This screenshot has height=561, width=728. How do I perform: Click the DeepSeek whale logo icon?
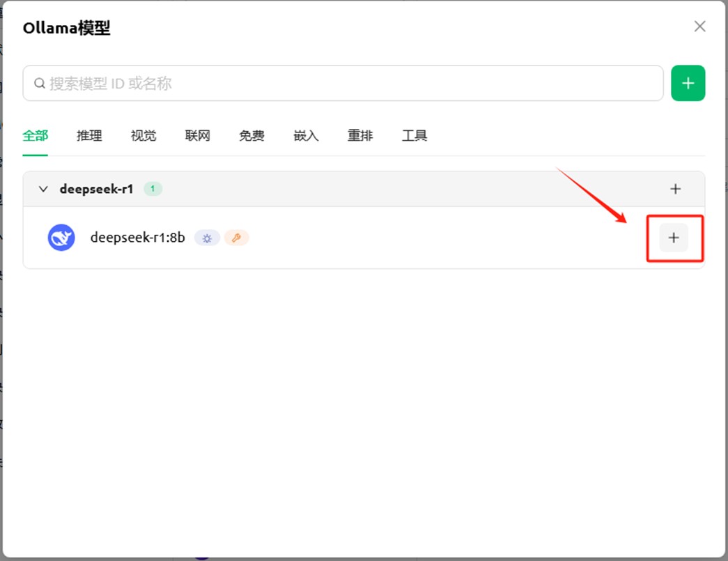[x=61, y=238]
